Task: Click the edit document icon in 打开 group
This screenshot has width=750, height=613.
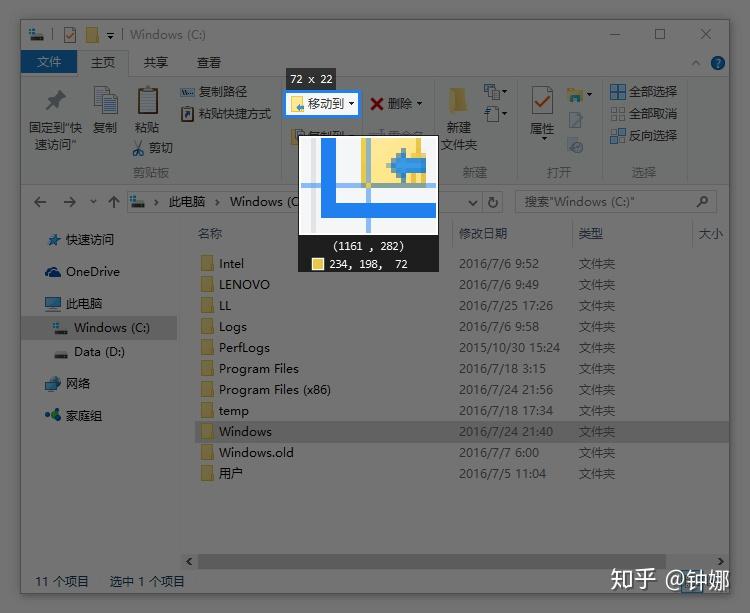Action: 575,120
